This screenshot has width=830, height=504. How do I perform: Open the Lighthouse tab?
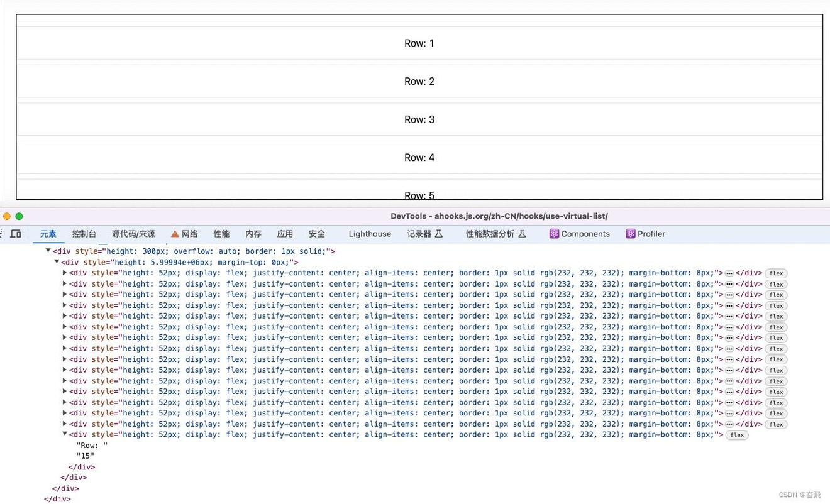370,234
